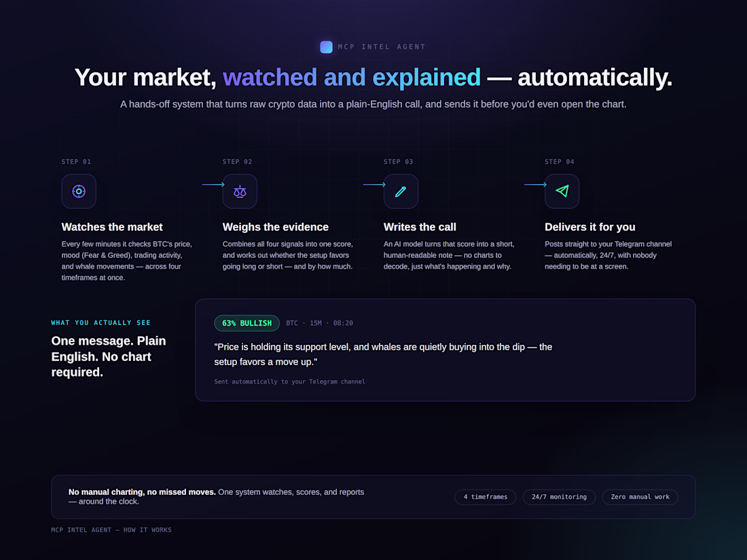
Task: Click the MCP Intel Agent logo square
Action: point(327,47)
